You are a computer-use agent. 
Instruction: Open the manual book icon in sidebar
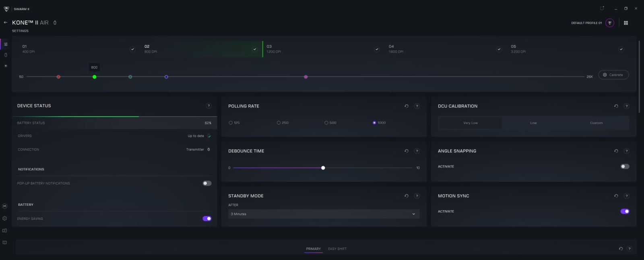[x=5, y=231]
